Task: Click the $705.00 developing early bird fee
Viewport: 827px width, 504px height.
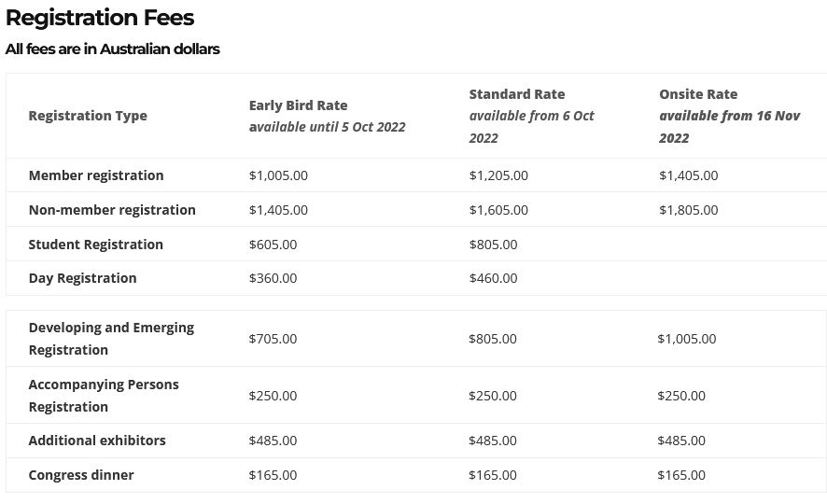Action: tap(273, 339)
